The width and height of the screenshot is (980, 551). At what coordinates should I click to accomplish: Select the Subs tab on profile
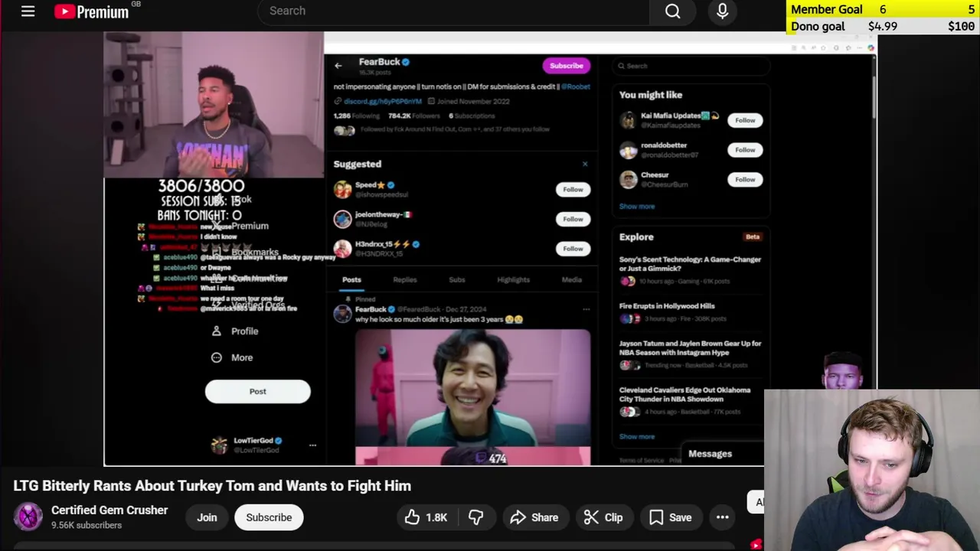tap(457, 280)
